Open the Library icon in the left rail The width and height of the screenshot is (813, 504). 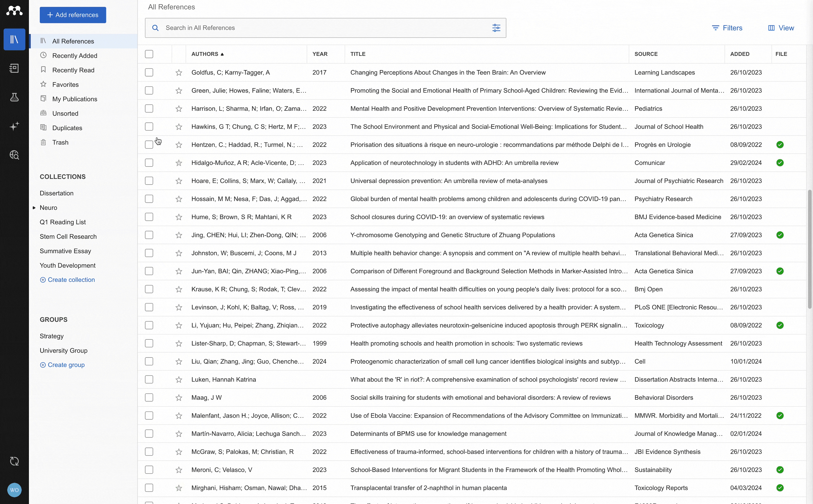coord(14,40)
